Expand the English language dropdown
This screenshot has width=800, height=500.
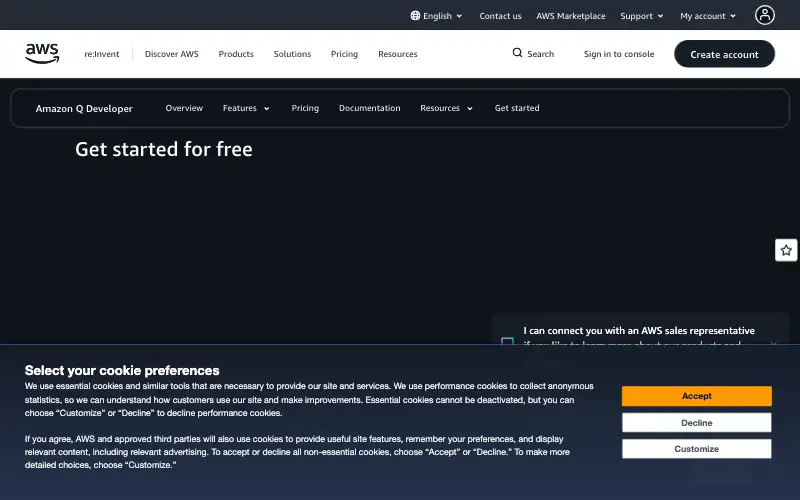[437, 16]
